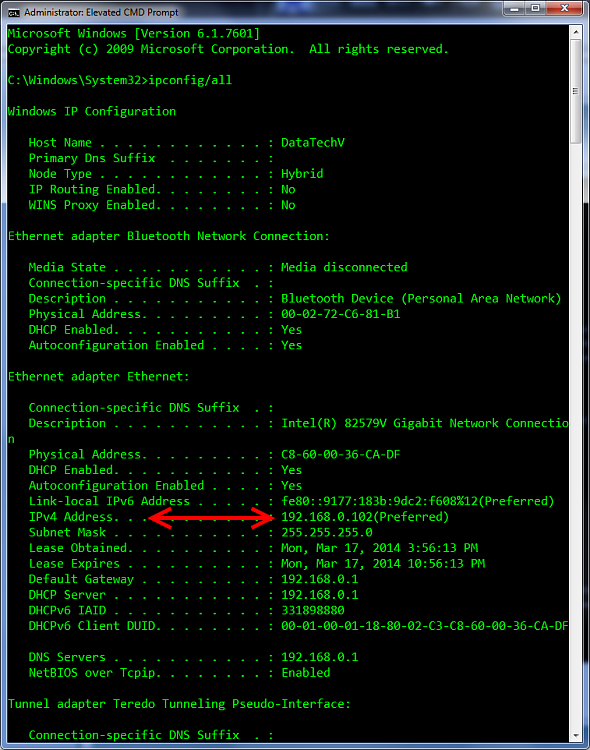Click the red double-headed arrow annotation
The height and width of the screenshot is (750, 590).
tap(211, 518)
